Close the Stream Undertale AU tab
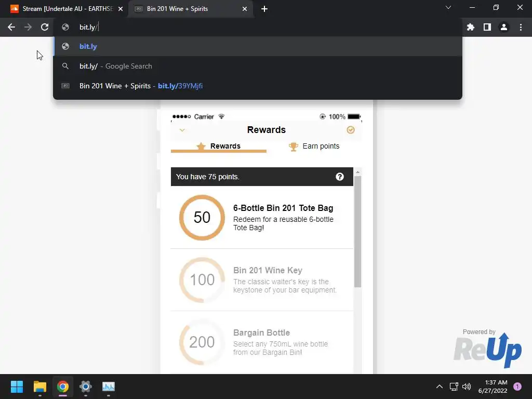The image size is (532, 399). coord(120,9)
